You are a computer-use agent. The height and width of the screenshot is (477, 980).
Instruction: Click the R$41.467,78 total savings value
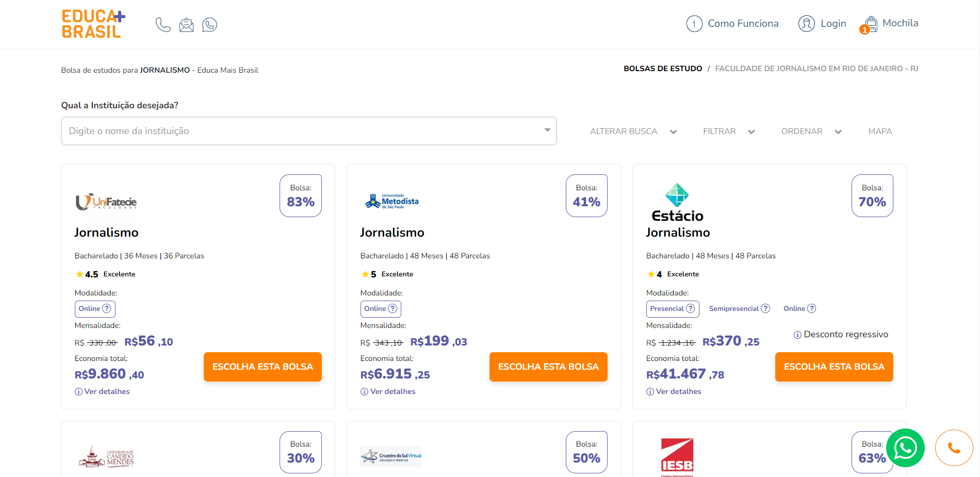pyautogui.click(x=685, y=374)
